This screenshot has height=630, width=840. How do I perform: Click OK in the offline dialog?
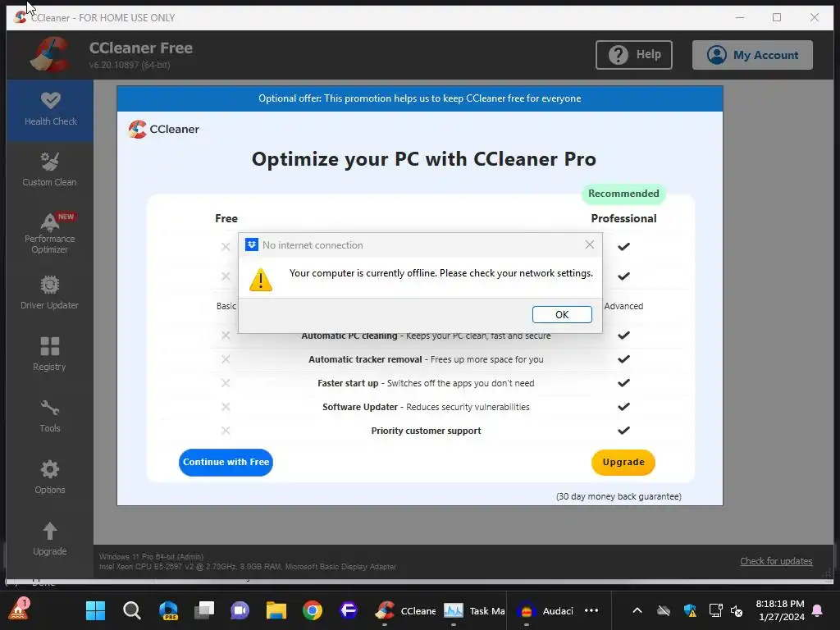pos(562,314)
